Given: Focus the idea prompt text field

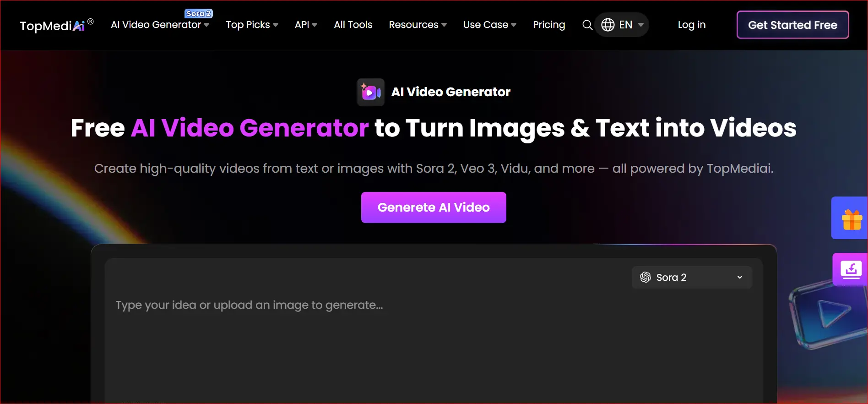Looking at the screenshot, I should [x=434, y=330].
